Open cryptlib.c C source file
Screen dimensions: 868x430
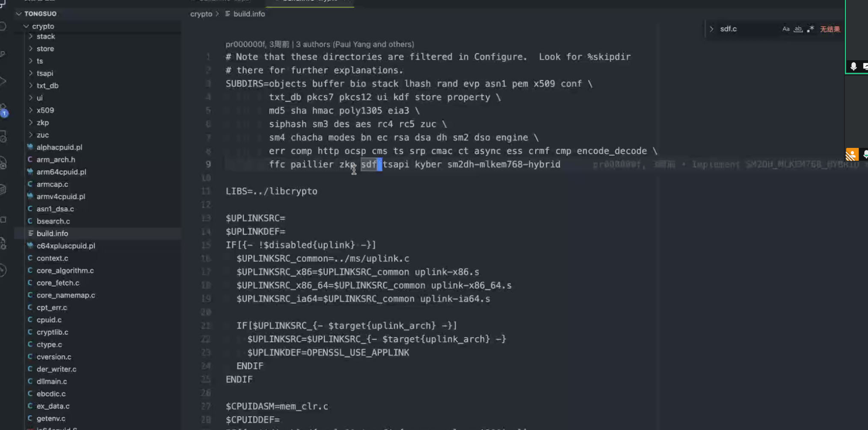[52, 332]
